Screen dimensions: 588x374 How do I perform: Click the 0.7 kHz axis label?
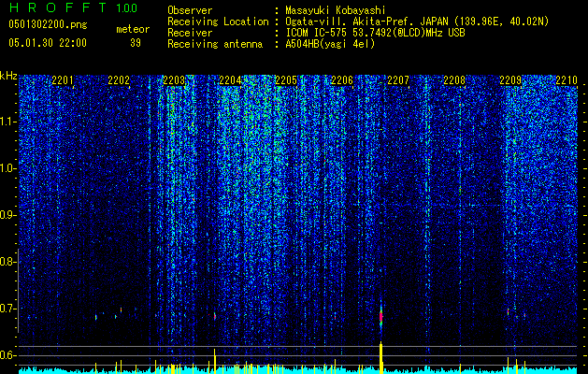click(7, 309)
